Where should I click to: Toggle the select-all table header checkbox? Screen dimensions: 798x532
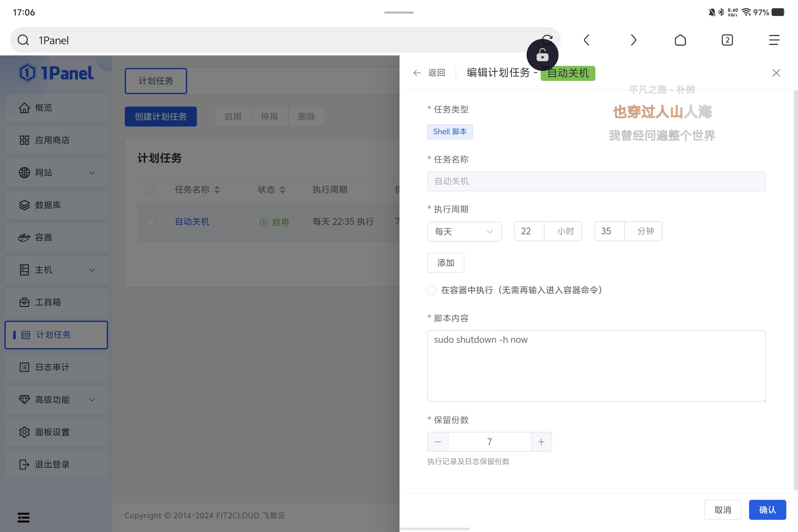point(150,190)
